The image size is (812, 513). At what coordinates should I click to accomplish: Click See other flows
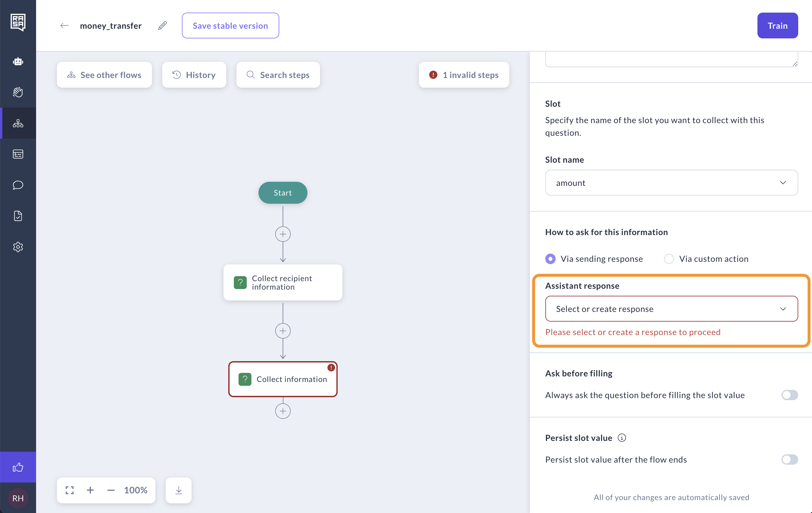pos(104,75)
